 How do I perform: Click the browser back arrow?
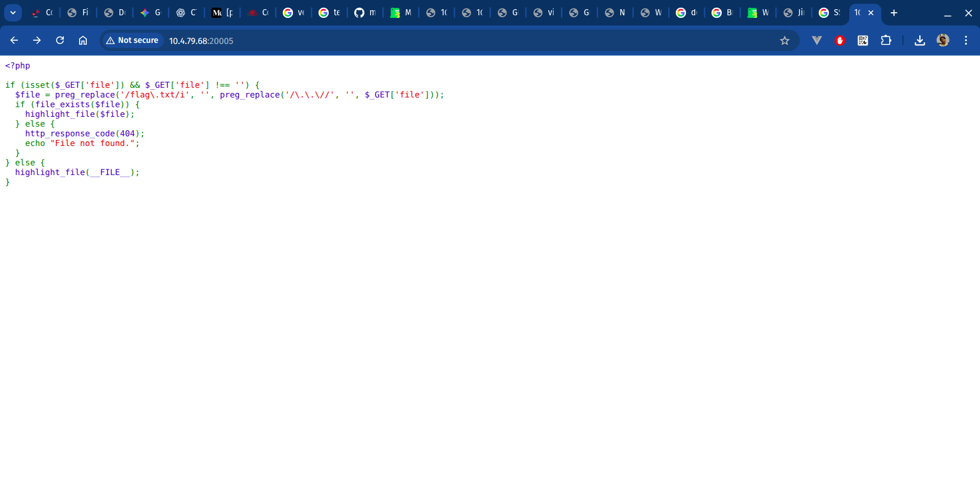click(14, 40)
